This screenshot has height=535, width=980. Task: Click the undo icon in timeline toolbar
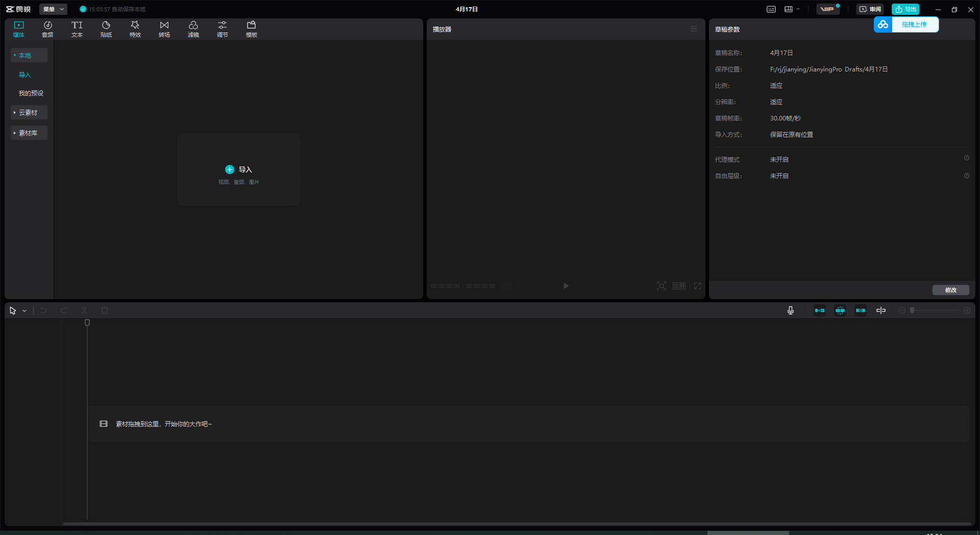tap(43, 310)
